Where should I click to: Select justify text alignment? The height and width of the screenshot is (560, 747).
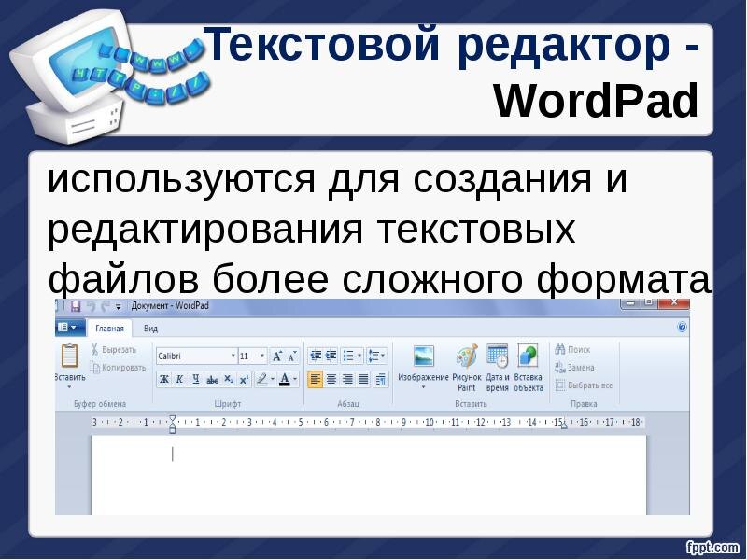(x=363, y=379)
